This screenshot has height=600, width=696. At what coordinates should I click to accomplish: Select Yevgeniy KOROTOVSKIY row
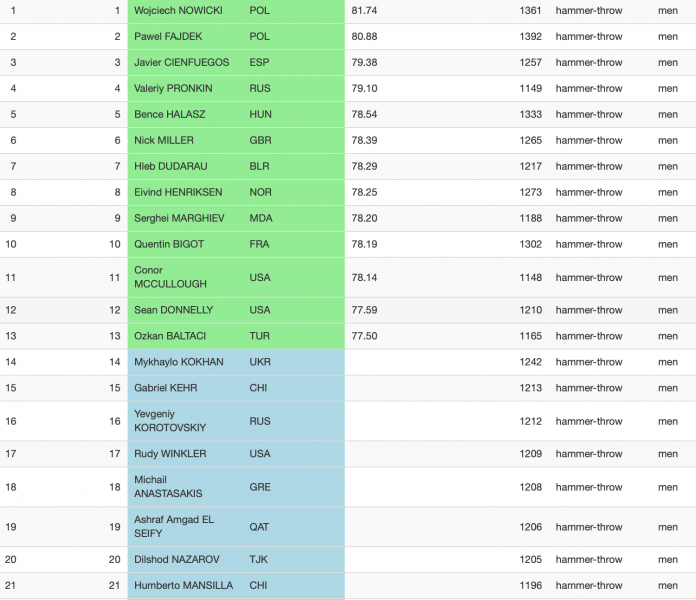(348, 421)
